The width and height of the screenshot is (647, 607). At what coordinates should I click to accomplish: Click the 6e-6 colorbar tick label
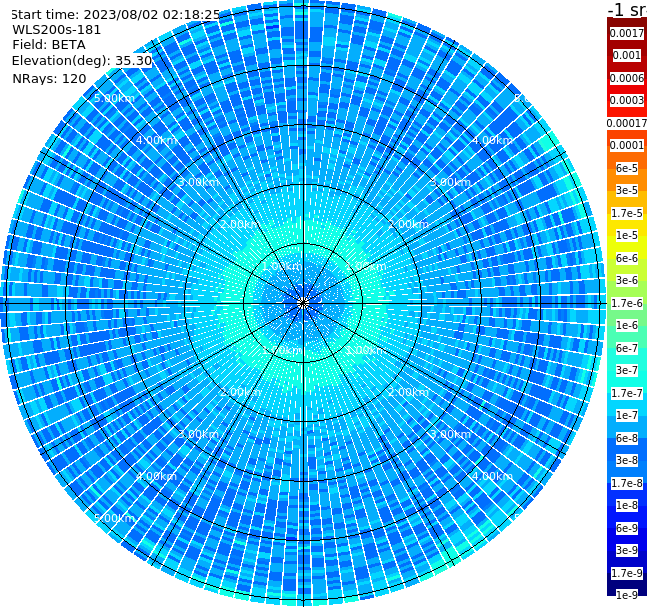[627, 258]
